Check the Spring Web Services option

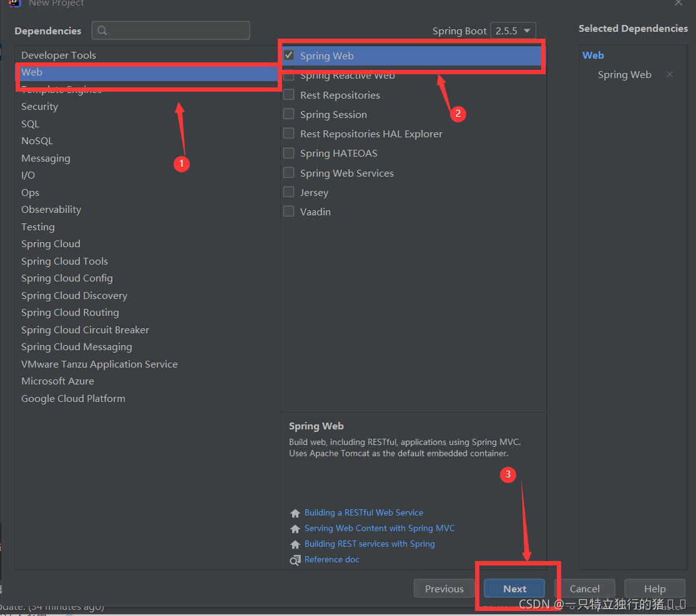point(288,172)
